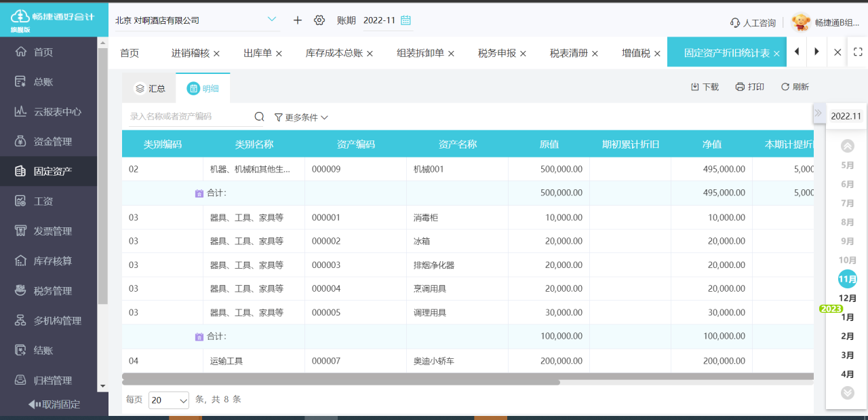Screen dimensions: 868x420
Task: Open the 更多条件 filter dropdown
Action: [303, 117]
